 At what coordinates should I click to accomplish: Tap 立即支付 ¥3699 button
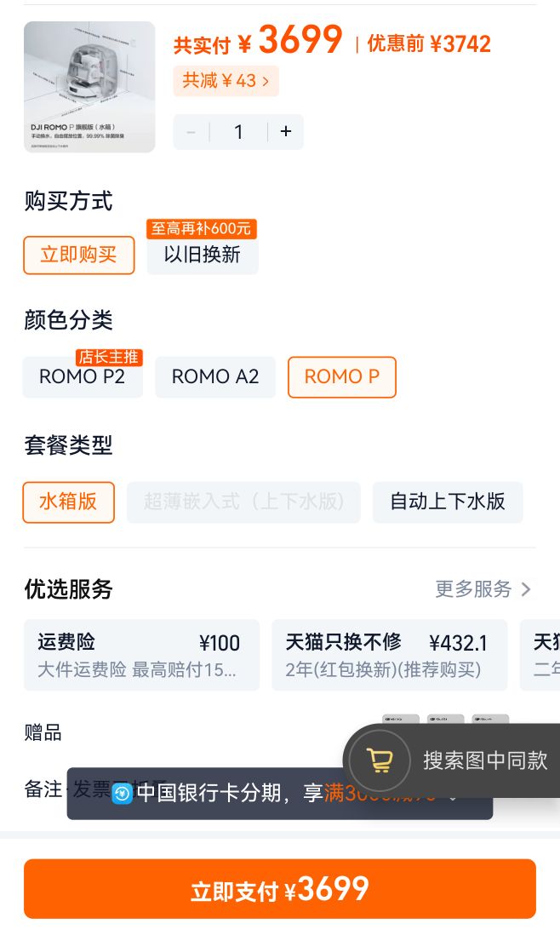pos(280,889)
